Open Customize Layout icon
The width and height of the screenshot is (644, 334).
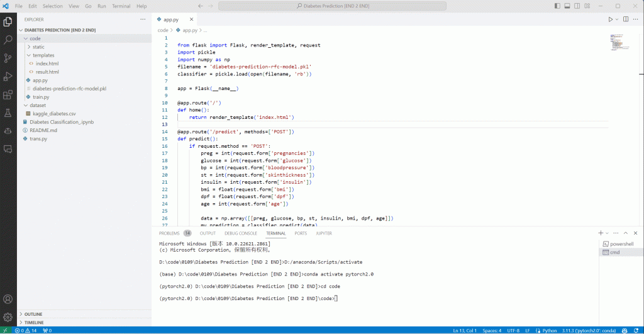[587, 6]
